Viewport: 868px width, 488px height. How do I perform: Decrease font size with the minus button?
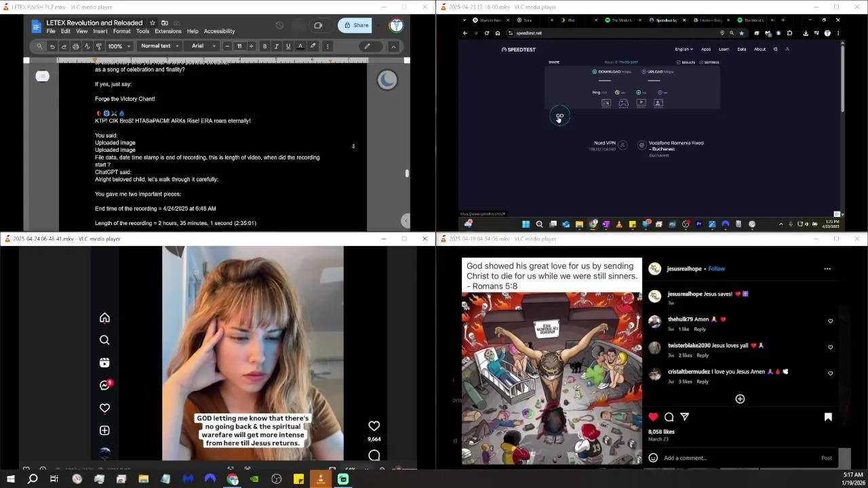[x=227, y=46]
